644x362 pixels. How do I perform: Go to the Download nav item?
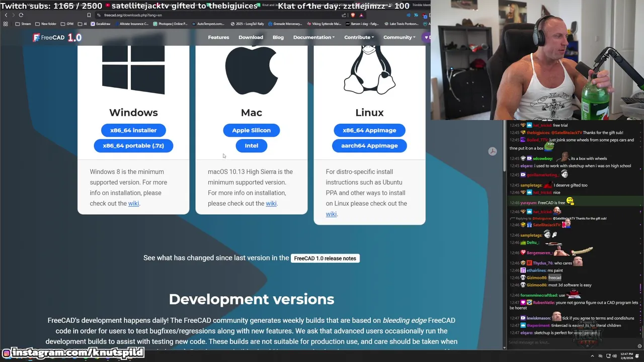[251, 37]
